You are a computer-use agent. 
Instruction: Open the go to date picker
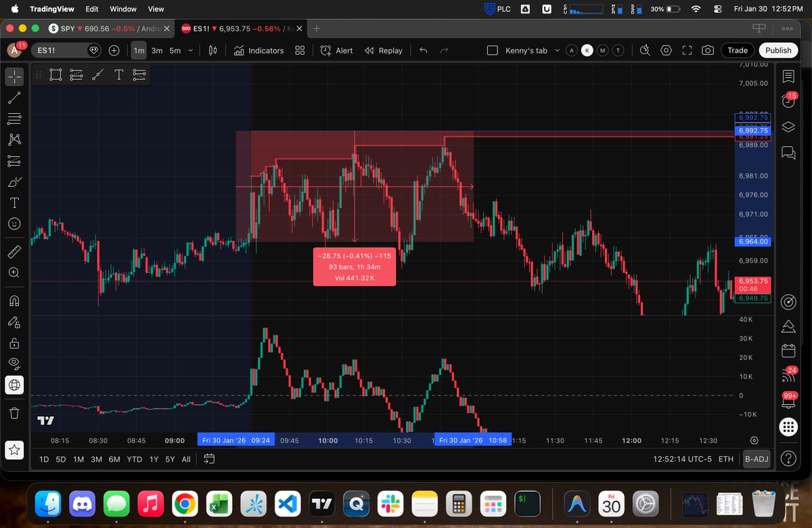pos(209,459)
